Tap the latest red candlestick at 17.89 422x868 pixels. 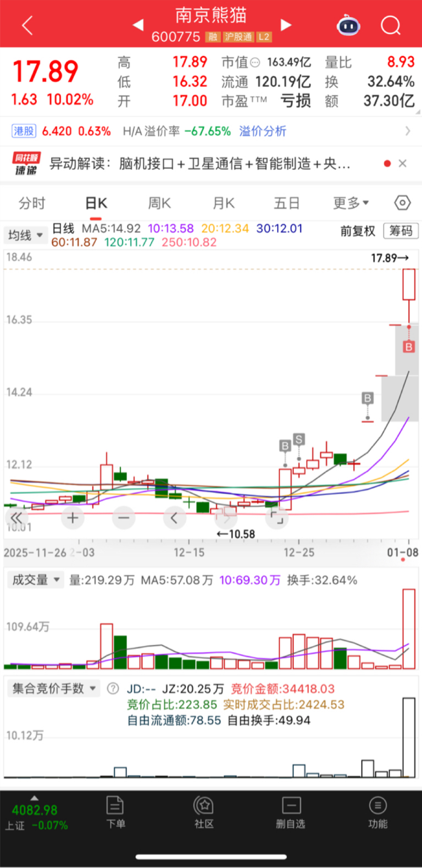[409, 284]
